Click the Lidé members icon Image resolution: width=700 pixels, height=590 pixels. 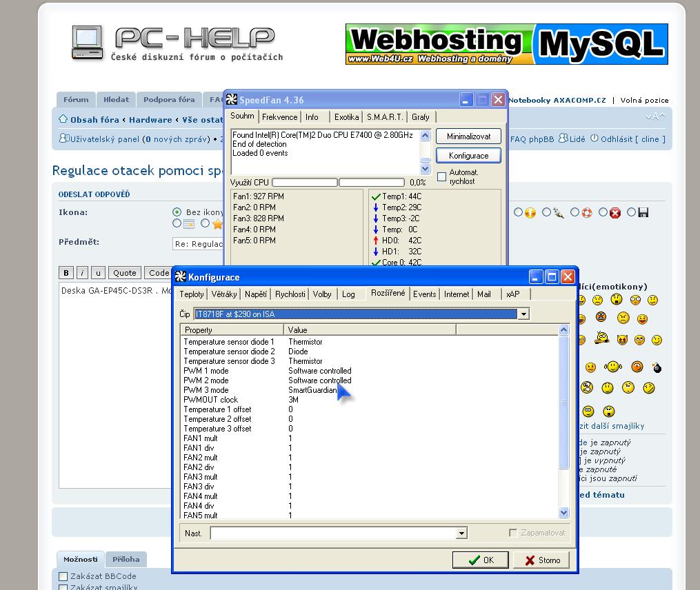pyautogui.click(x=563, y=139)
